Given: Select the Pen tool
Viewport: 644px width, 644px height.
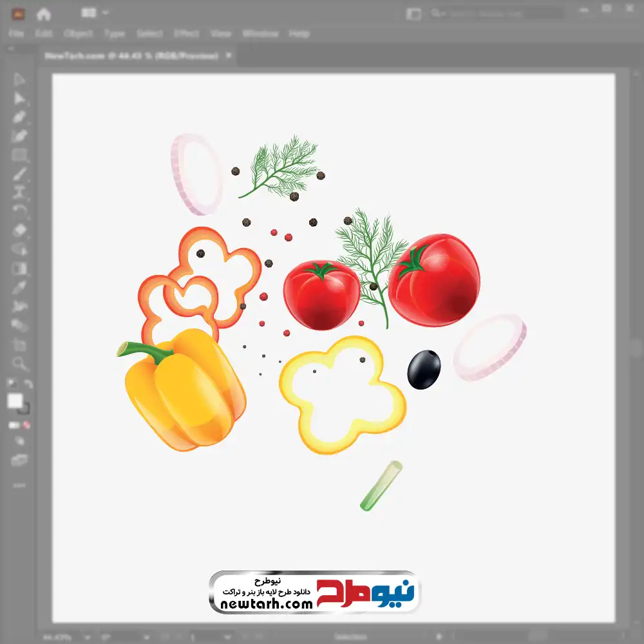Looking at the screenshot, I should pos(19,117).
